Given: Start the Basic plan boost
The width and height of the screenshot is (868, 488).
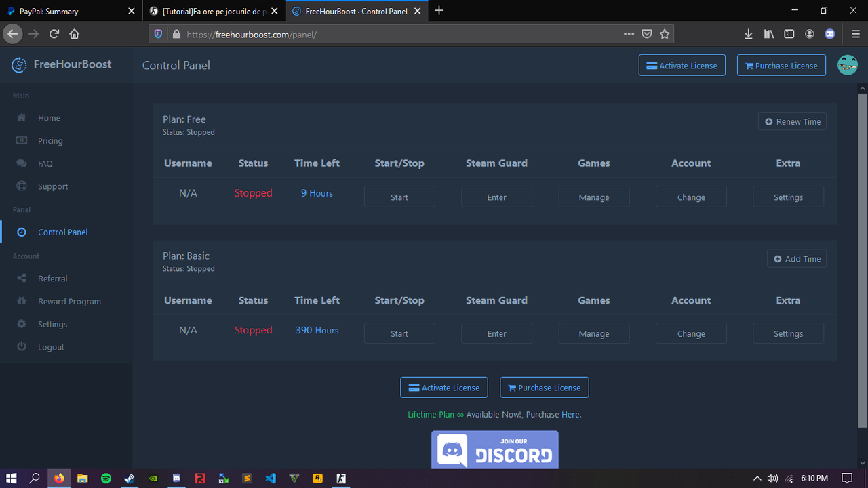Looking at the screenshot, I should point(399,333).
